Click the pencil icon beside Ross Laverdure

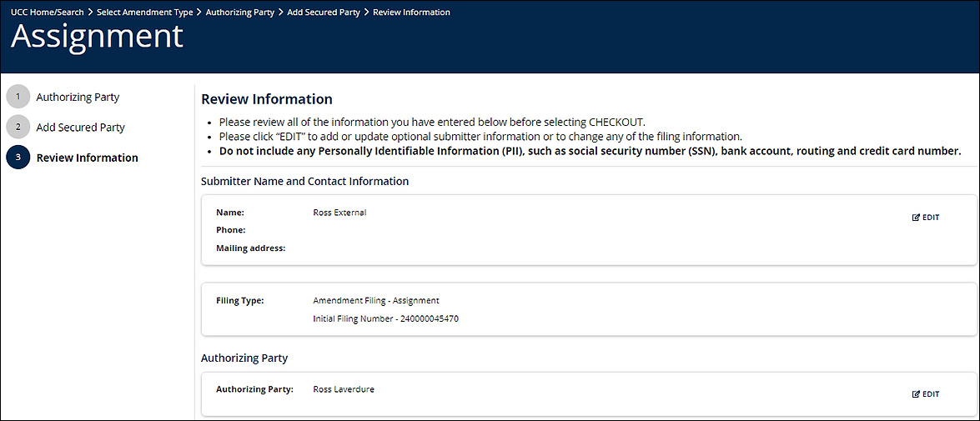point(917,394)
